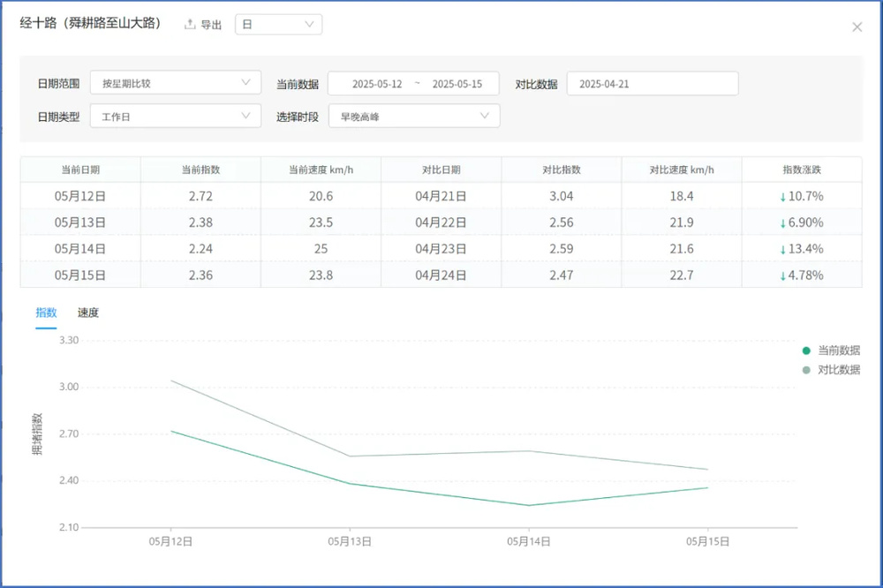Open the 工作日 date type dropdown

176,116
